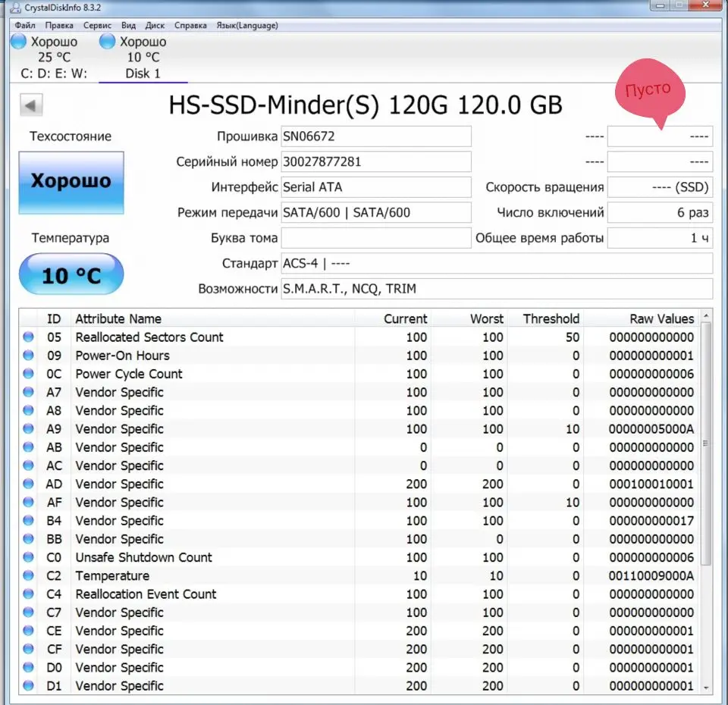
Task: Click status dot of attribute AF
Action: tap(28, 502)
